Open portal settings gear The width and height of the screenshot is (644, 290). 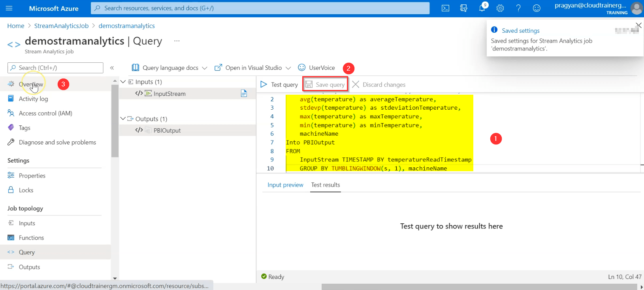click(x=500, y=8)
